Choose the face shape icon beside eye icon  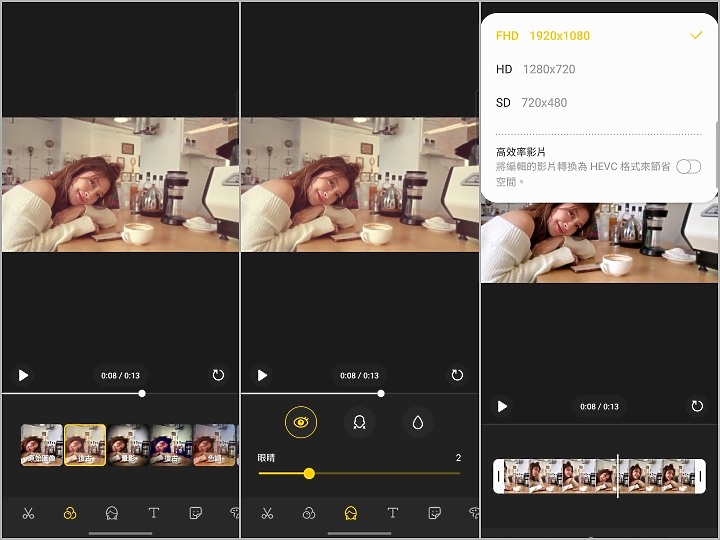(x=358, y=423)
